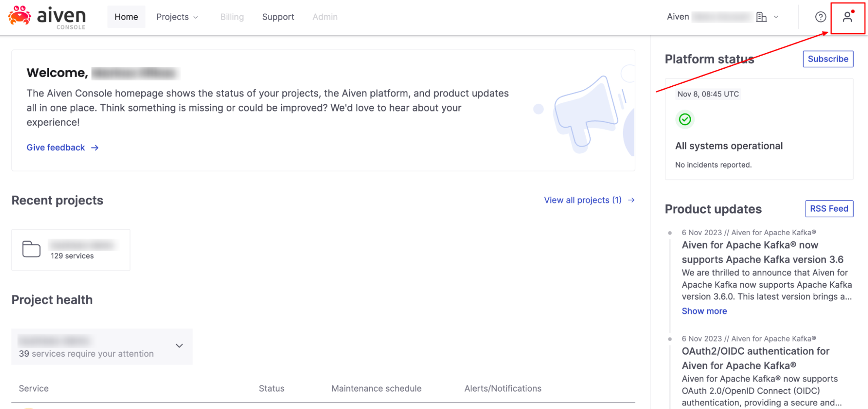Open the user account menu

(x=847, y=17)
